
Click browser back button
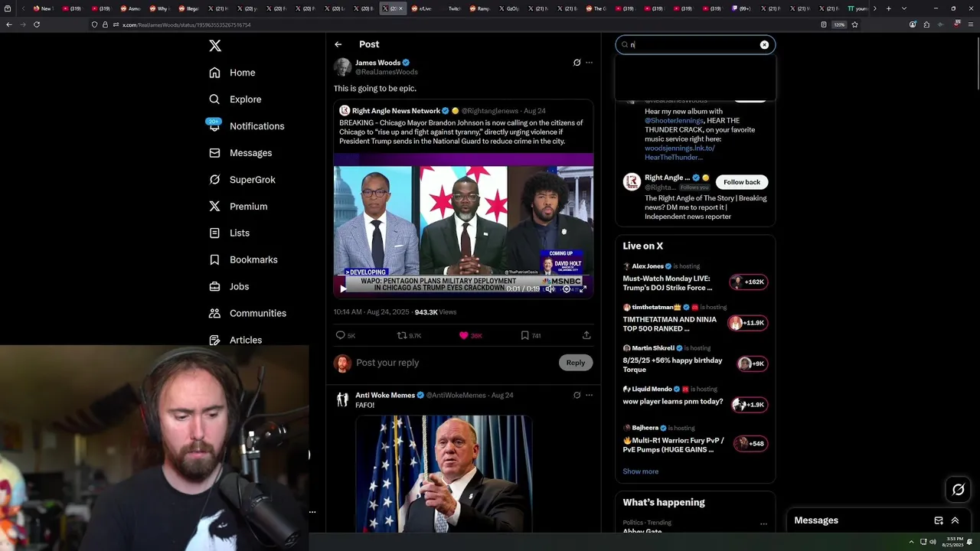click(x=9, y=24)
